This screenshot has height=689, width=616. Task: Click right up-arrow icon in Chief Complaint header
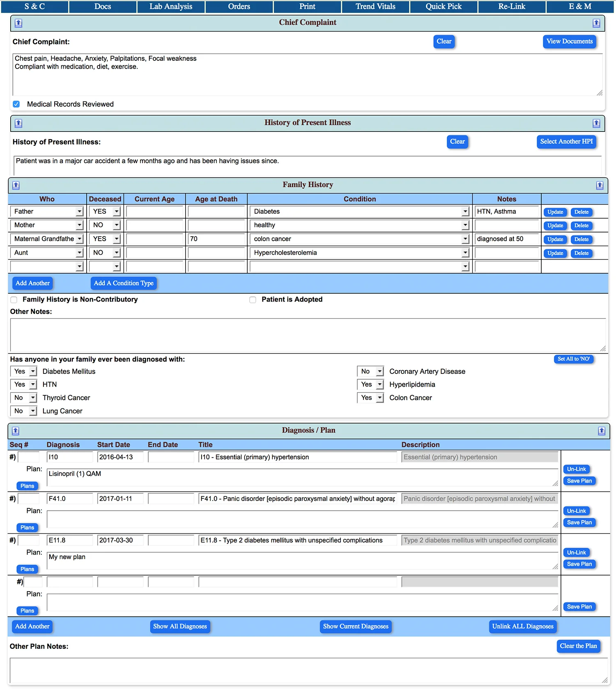click(x=596, y=23)
